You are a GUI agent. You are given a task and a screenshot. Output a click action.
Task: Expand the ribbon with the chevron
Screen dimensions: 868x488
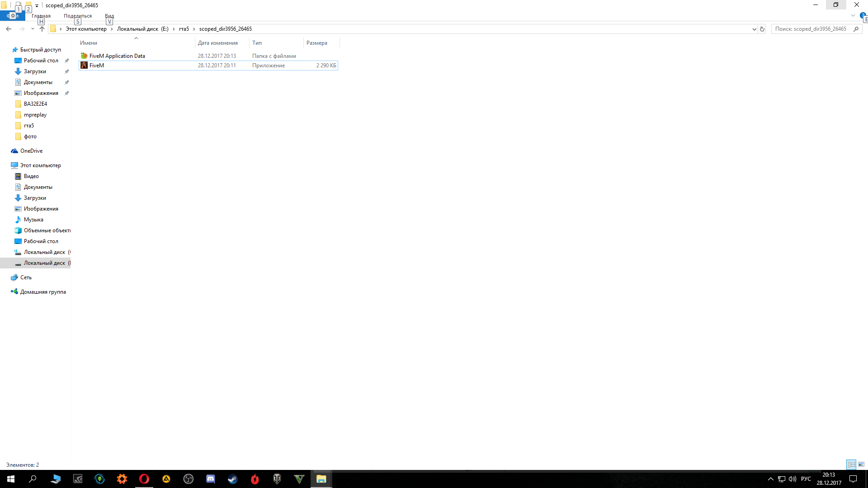[x=853, y=15]
